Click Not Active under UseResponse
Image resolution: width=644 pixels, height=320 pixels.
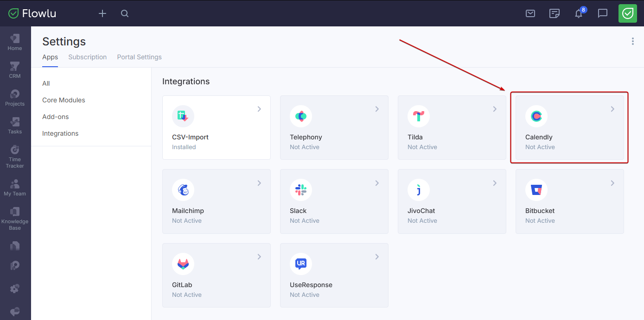305,295
